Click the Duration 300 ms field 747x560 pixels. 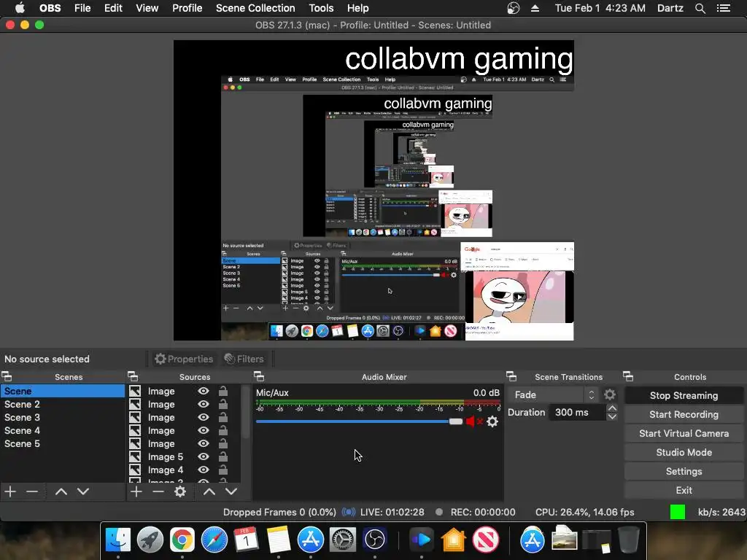pyautogui.click(x=578, y=413)
